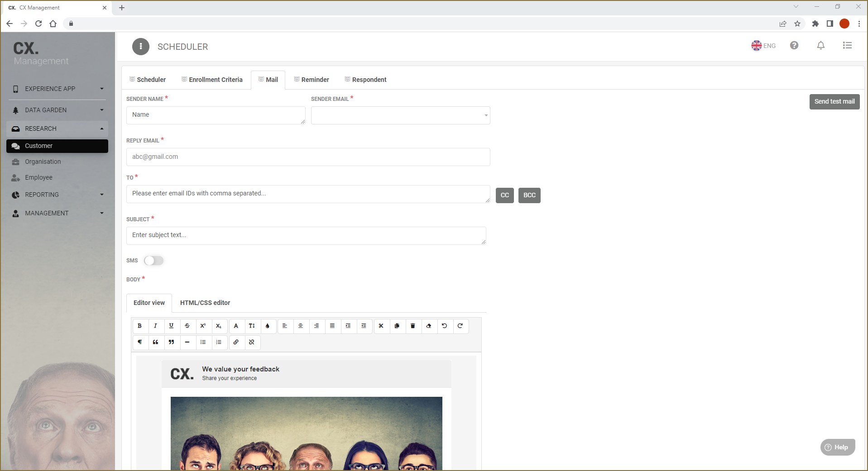The height and width of the screenshot is (471, 868).
Task: Toggle the SMS switch
Action: 153,261
